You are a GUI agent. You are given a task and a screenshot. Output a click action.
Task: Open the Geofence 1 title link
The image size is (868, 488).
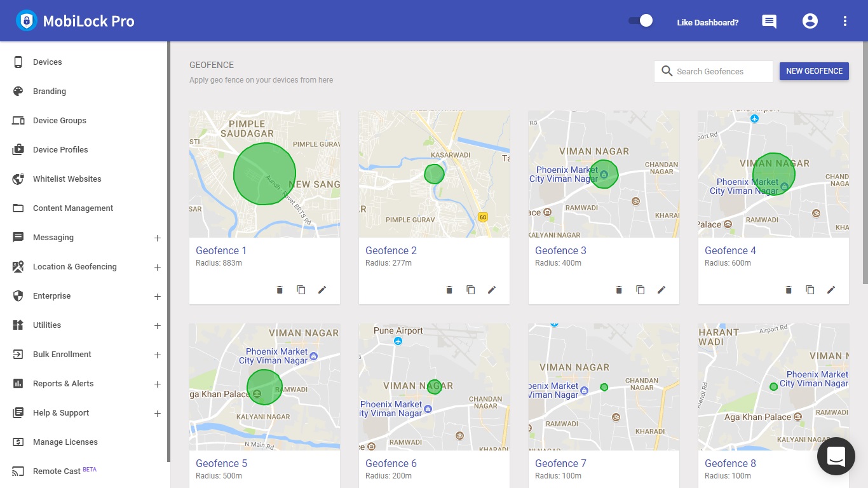[221, 250]
